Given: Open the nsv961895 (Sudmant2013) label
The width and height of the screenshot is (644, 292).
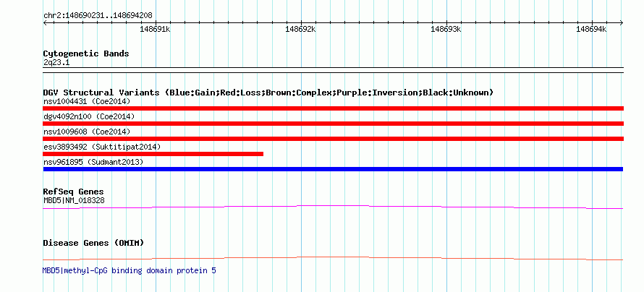Looking at the screenshot, I should [93, 162].
